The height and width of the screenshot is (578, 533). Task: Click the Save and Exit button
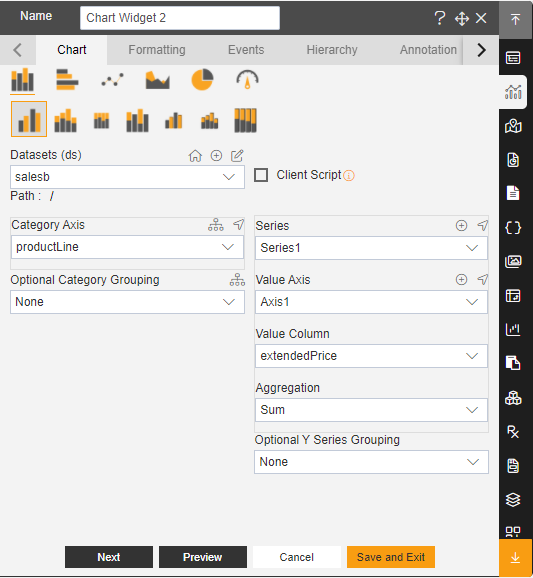391,557
